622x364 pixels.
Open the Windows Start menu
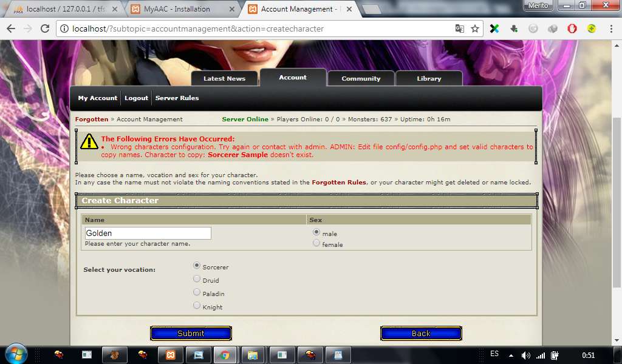pyautogui.click(x=16, y=354)
